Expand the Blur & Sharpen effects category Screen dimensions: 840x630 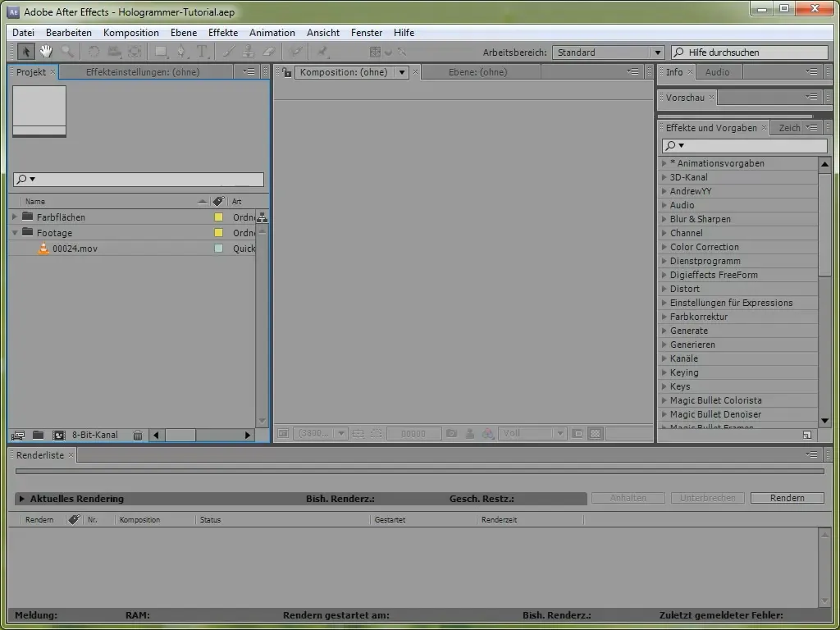(x=664, y=219)
